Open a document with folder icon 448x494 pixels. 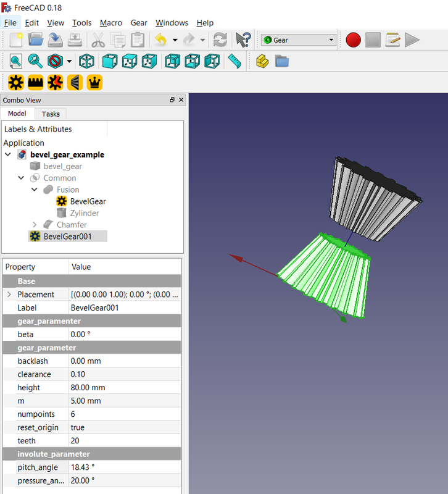(36, 40)
